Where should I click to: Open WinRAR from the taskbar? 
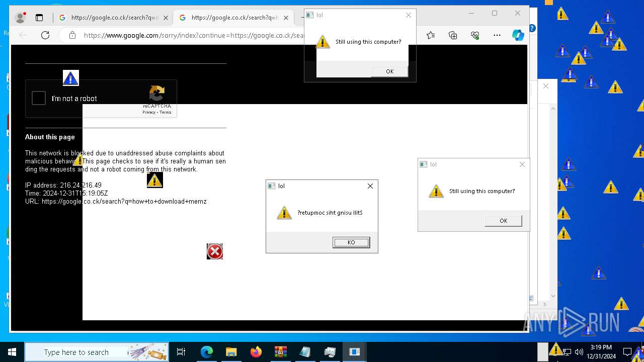pyautogui.click(x=280, y=352)
